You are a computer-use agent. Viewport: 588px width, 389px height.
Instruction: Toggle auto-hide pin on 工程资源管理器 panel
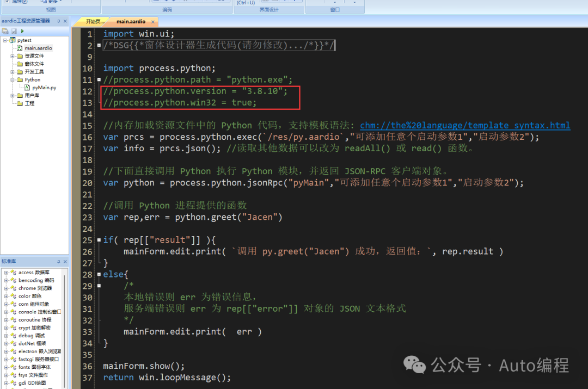tap(59, 21)
